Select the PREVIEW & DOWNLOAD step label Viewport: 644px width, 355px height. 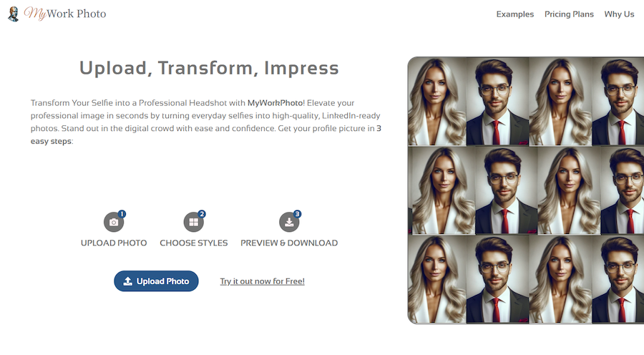pos(289,243)
